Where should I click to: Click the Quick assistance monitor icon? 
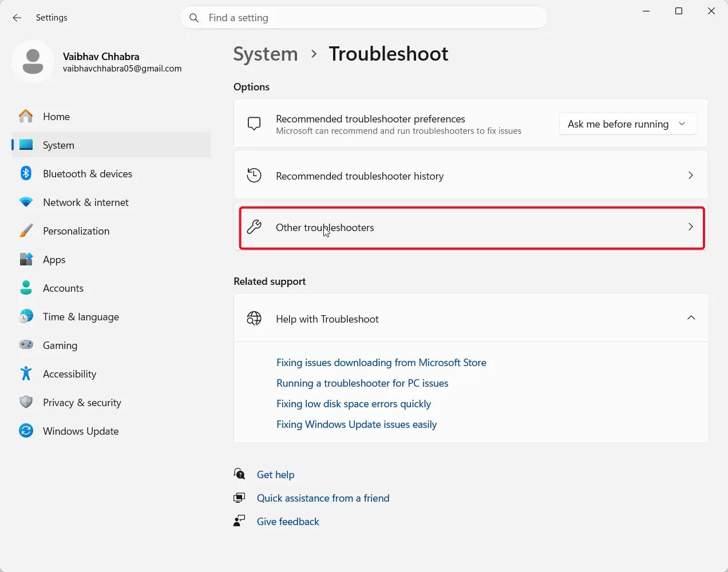(x=239, y=498)
